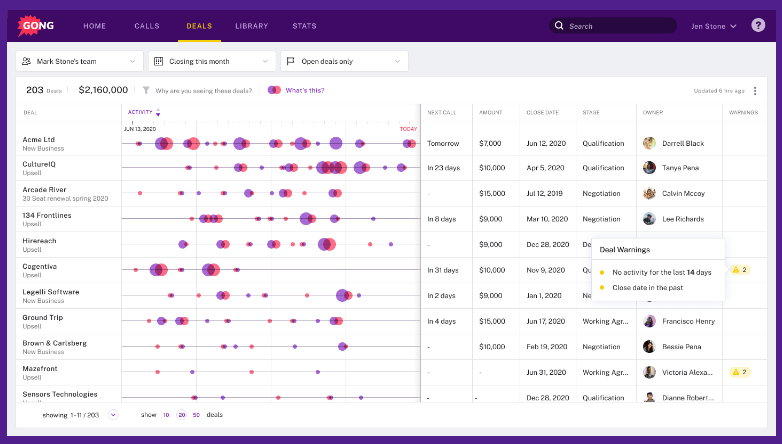Show 10 deals per page
The image size is (782, 444).
pos(166,415)
